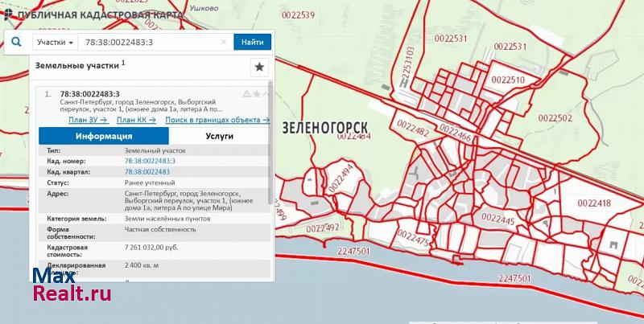Open cadastral number link 78:38:0022483:3
The height and width of the screenshot is (324, 644).
[150, 161]
